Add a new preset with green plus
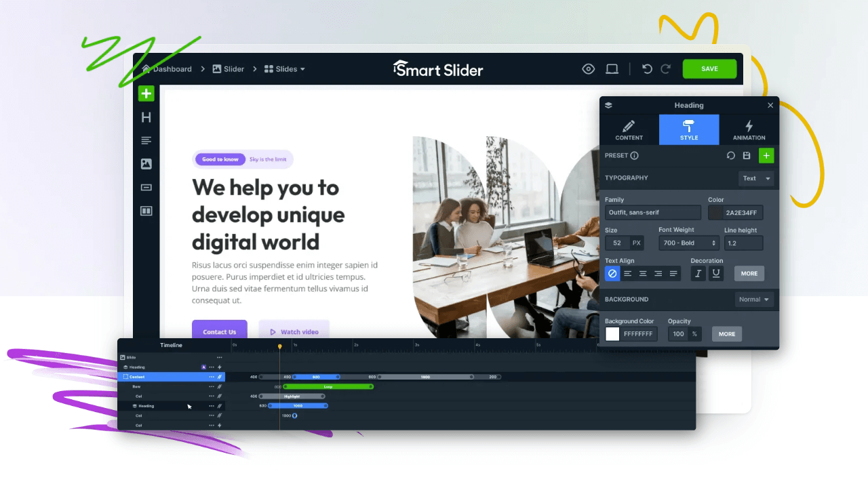The height and width of the screenshot is (488, 868). tap(766, 155)
